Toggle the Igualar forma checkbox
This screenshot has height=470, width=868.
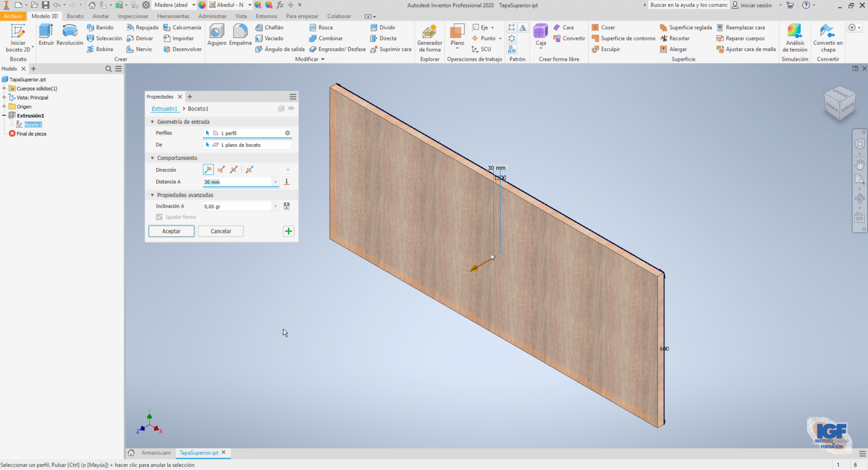pyautogui.click(x=159, y=217)
